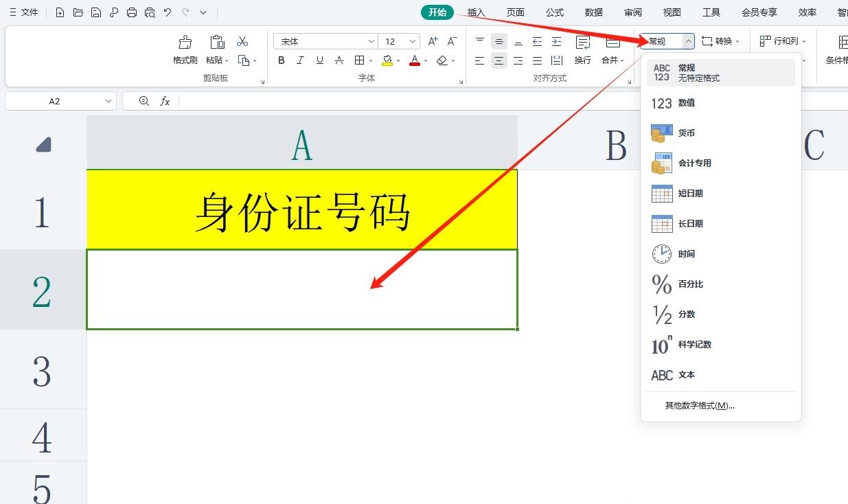The width and height of the screenshot is (848, 504).
Task: Open the 行和列 rows and columns menu
Action: pos(782,41)
